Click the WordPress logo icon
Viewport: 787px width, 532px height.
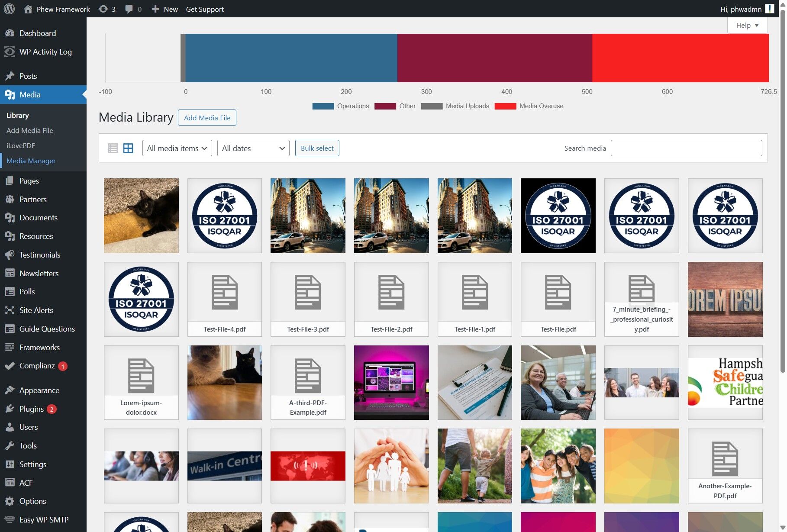click(x=9, y=9)
